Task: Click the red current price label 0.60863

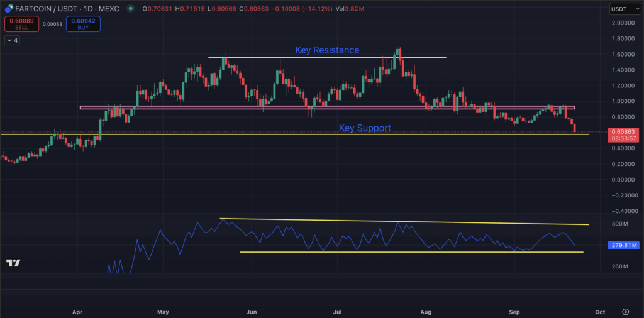Action: pos(623,132)
